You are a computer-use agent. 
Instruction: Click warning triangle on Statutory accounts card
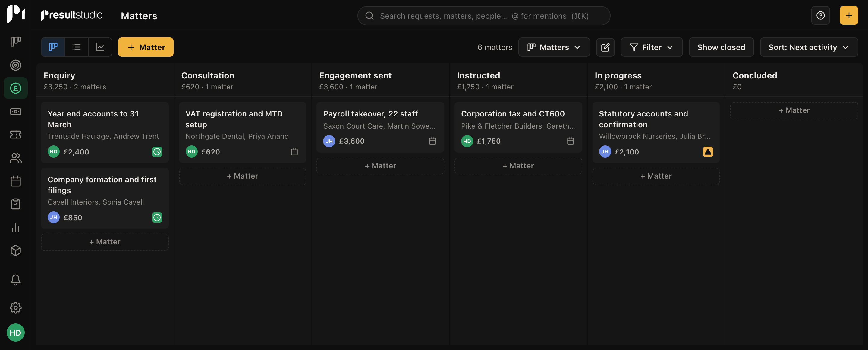[708, 152]
